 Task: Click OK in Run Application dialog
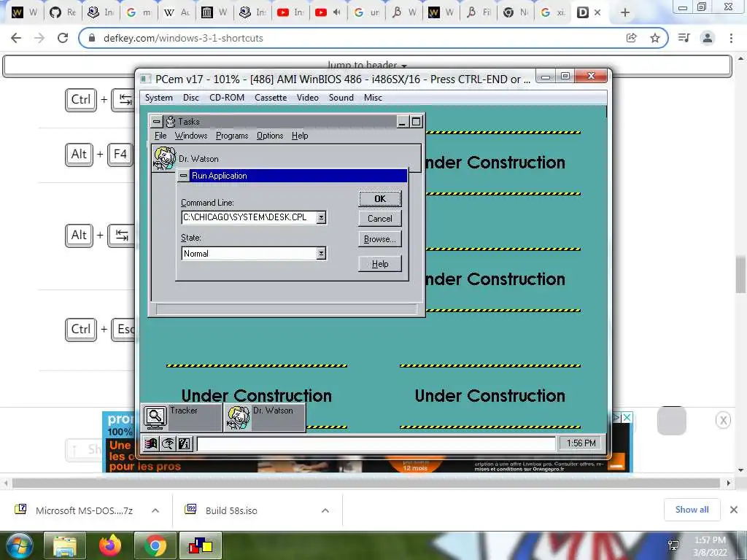click(379, 198)
